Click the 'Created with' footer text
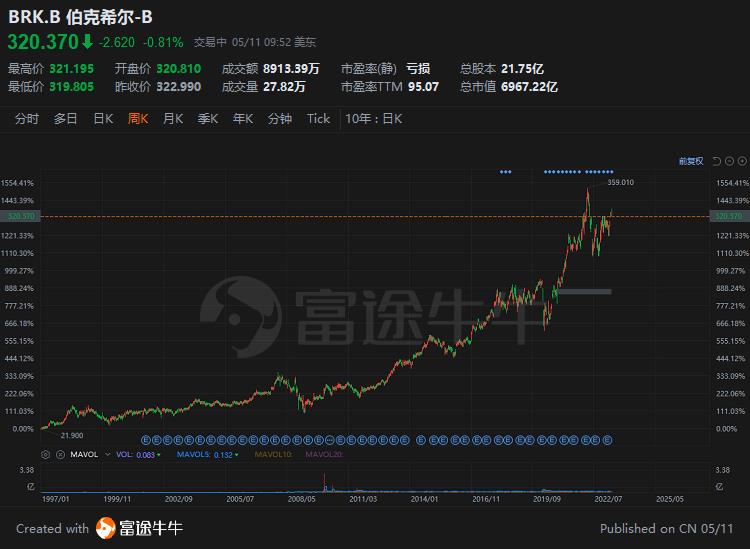The height and width of the screenshot is (549, 750). 53,528
